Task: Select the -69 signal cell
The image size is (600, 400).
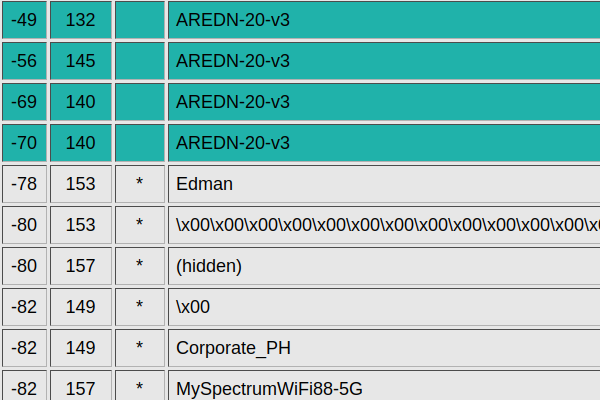Action: tap(24, 102)
